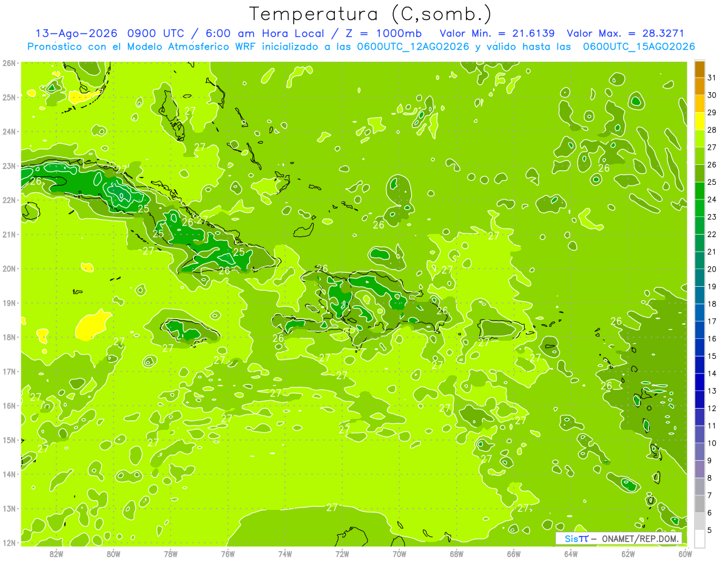Screen dimensions: 728x562
Task: Click the 76W longitude axis label
Action: tap(228, 554)
